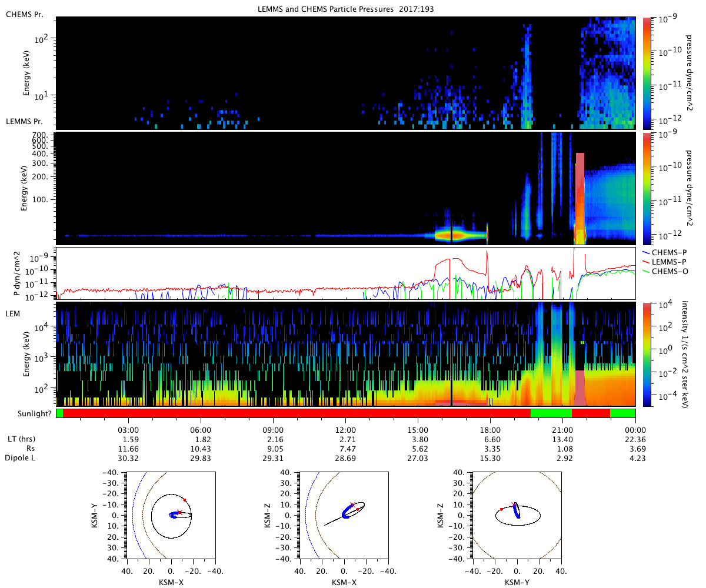Click the long red segment of Sunlight bar
This screenshot has height=588, width=706.
tap(297, 413)
